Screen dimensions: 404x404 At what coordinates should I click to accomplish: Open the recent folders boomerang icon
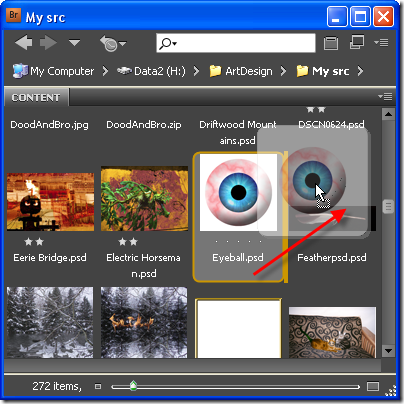click(x=111, y=43)
